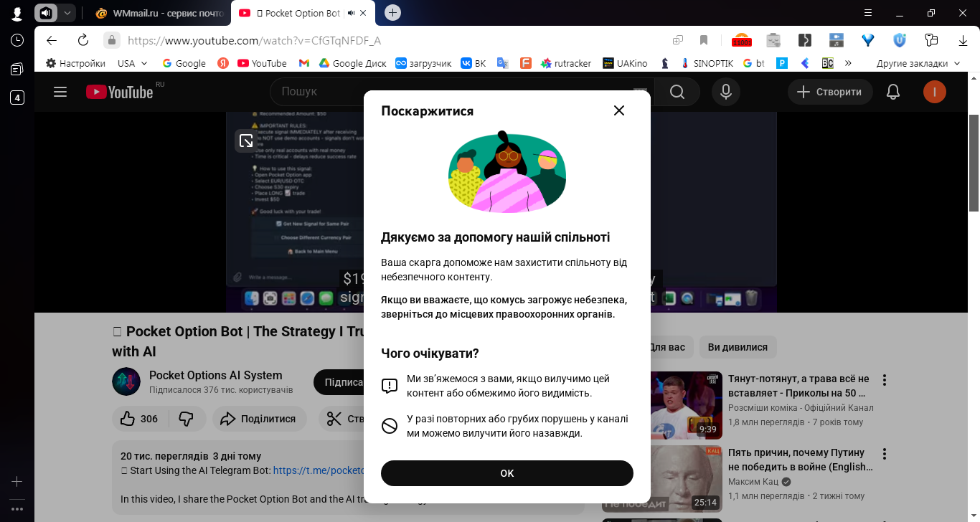Expand Другие закладки folder

click(918, 63)
